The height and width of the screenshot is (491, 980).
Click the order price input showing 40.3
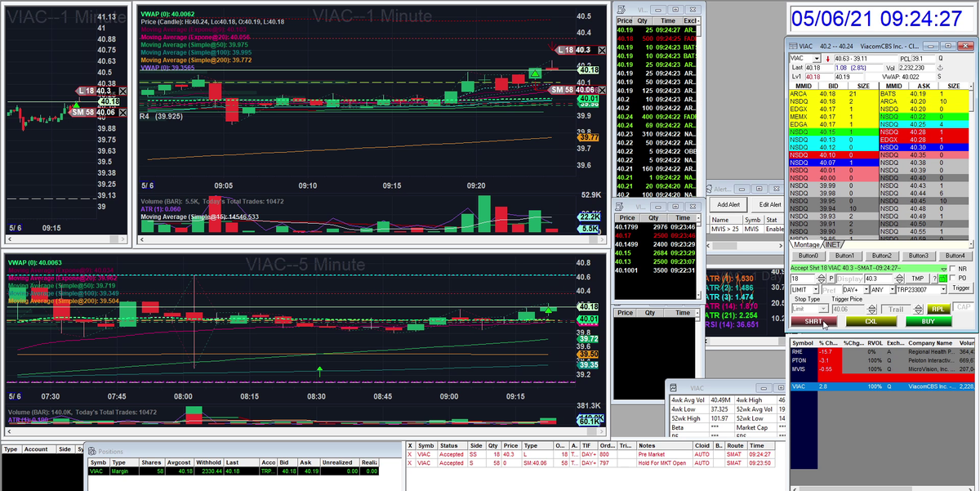pos(878,279)
